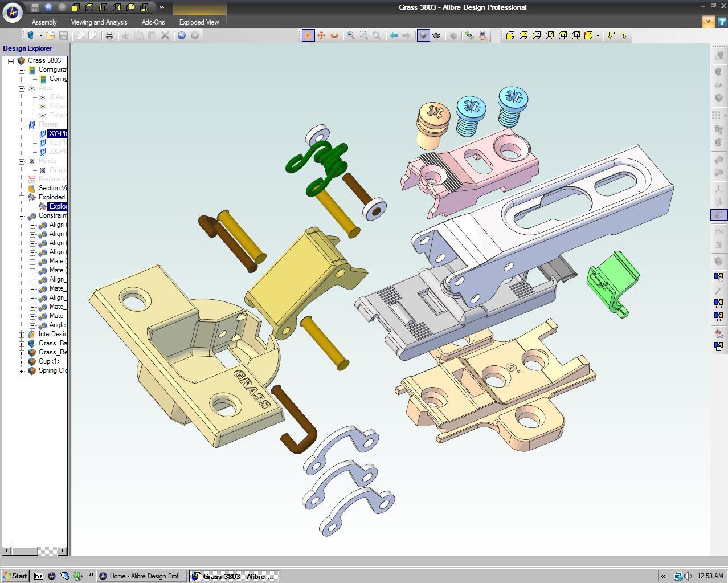Click the volume speaker tray icon

point(688,576)
